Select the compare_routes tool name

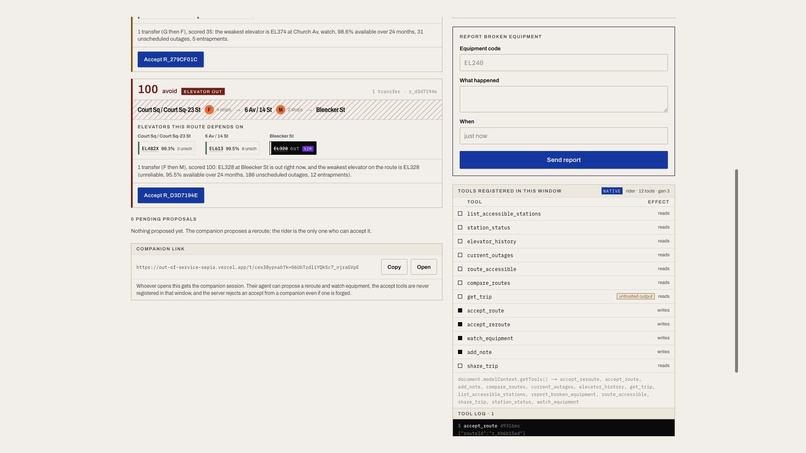(x=488, y=283)
